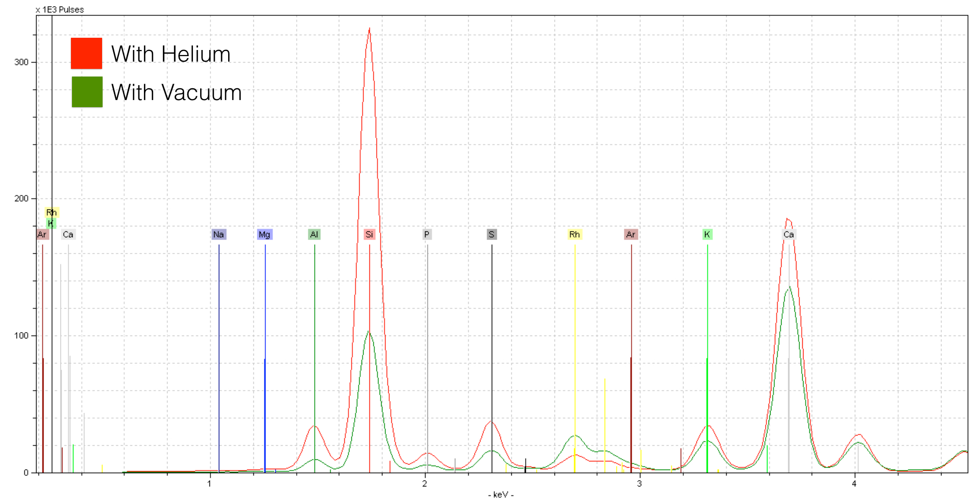Screen dimensions: 980x500
Task: Select the Mg element marker label
Action: (x=264, y=235)
